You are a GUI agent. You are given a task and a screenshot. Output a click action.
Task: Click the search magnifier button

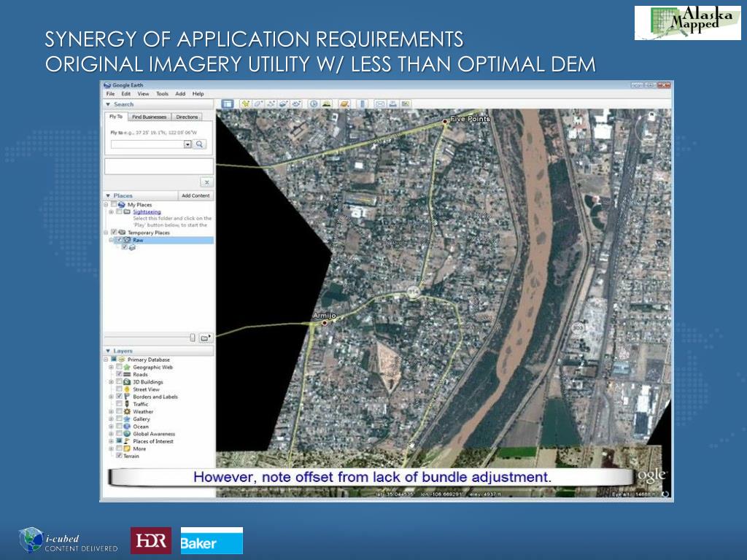tap(200, 144)
